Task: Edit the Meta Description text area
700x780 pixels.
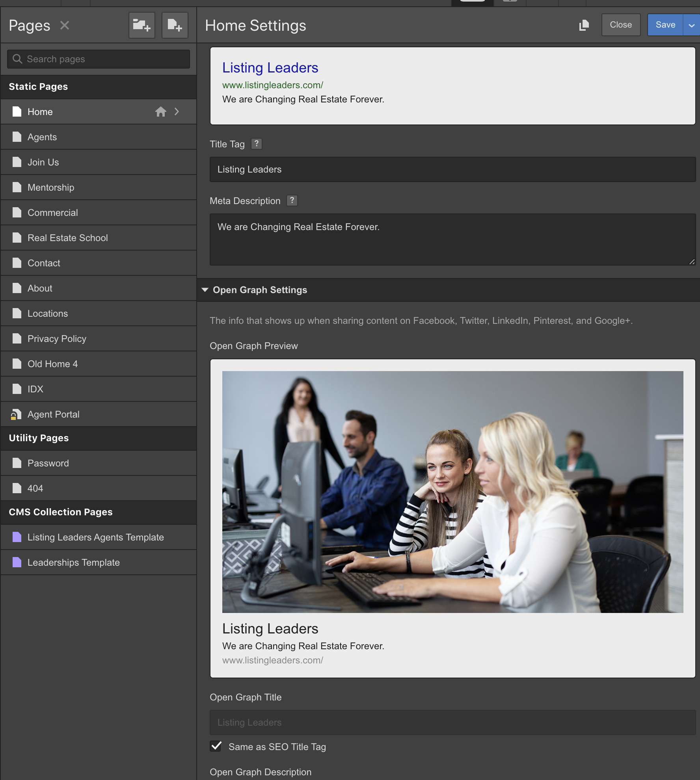Action: (452, 240)
